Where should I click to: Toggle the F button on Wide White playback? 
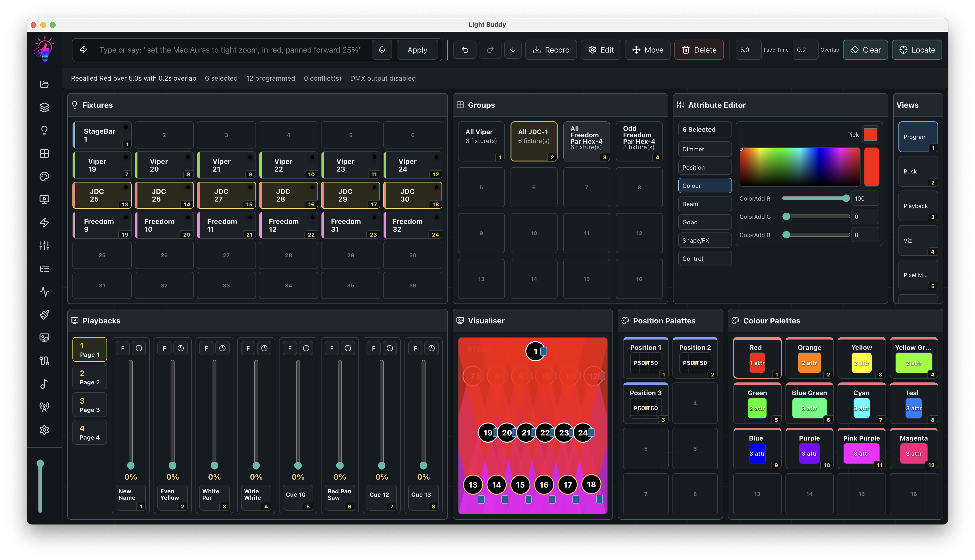pyautogui.click(x=248, y=348)
